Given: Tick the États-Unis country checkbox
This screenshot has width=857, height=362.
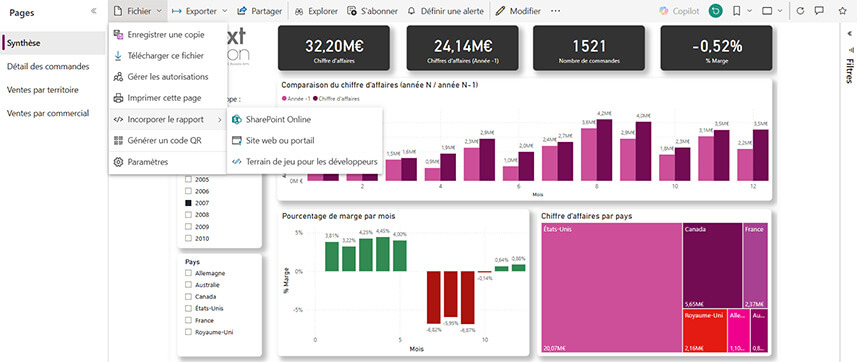Looking at the screenshot, I should click(x=189, y=308).
